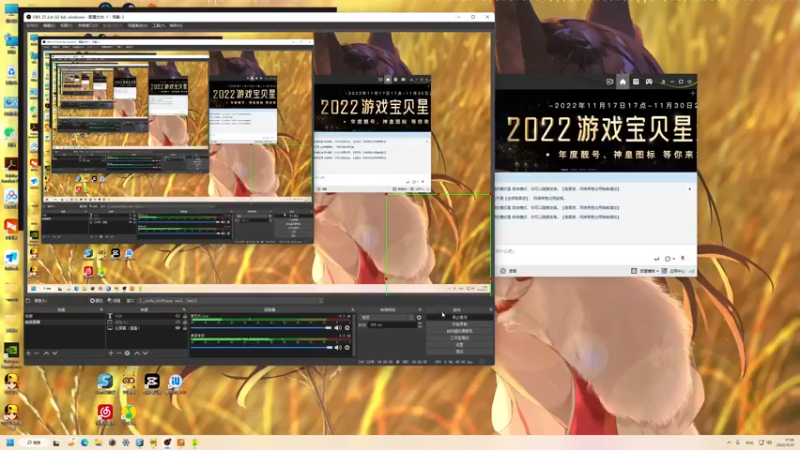Move the selected source up in Sources panel

coord(137,353)
